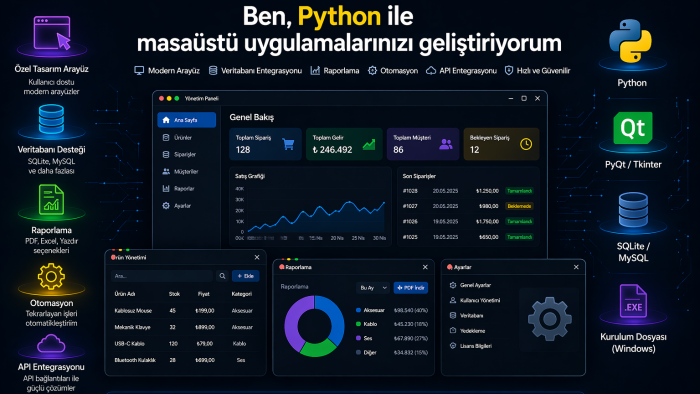Open Müşteriler in the sidebar
This screenshot has height=394, width=700.
coord(187,171)
